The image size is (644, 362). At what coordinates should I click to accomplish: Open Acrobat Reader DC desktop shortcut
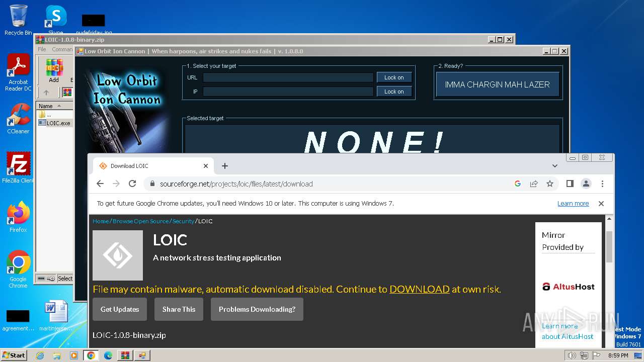pyautogui.click(x=18, y=73)
